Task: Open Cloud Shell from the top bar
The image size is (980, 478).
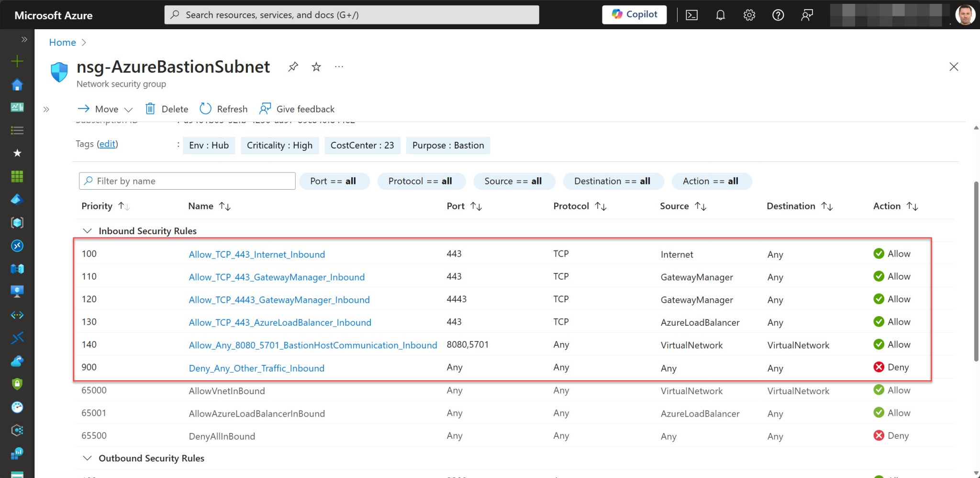Action: click(x=691, y=14)
